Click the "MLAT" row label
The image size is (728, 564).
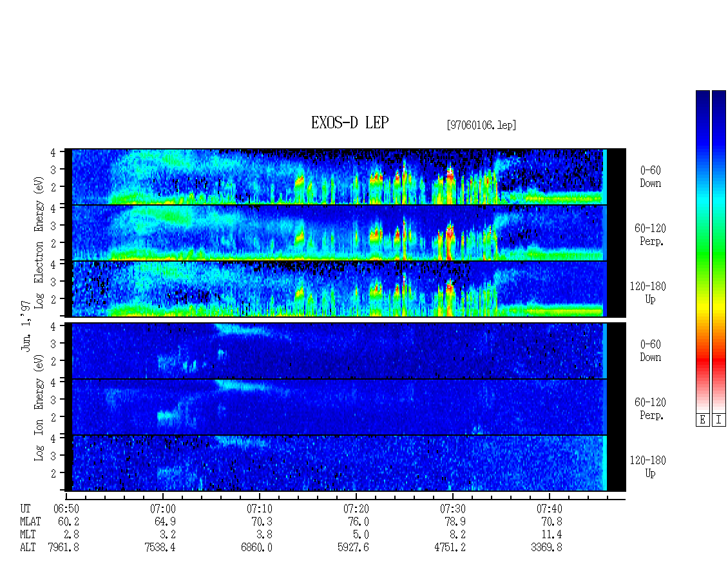(x=30, y=521)
